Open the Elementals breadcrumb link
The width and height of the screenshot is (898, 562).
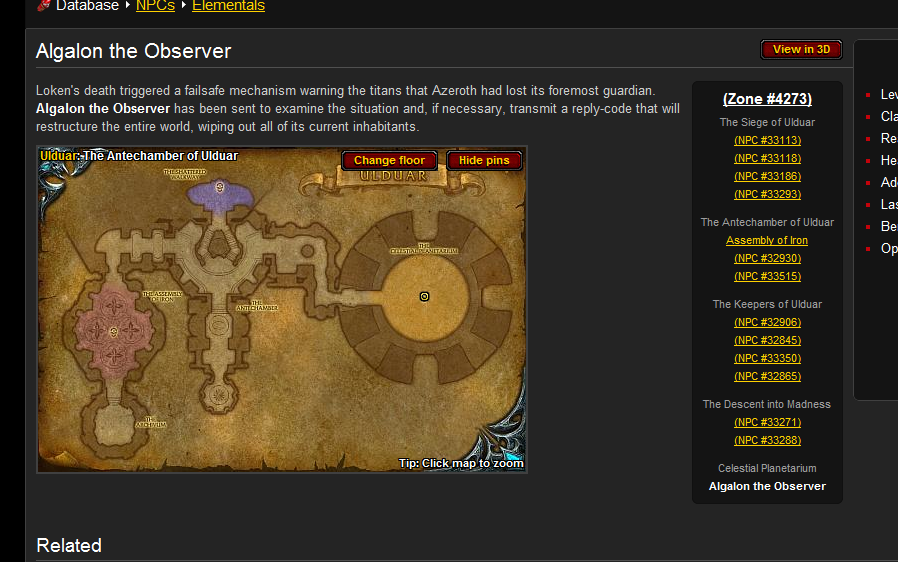[x=229, y=6]
